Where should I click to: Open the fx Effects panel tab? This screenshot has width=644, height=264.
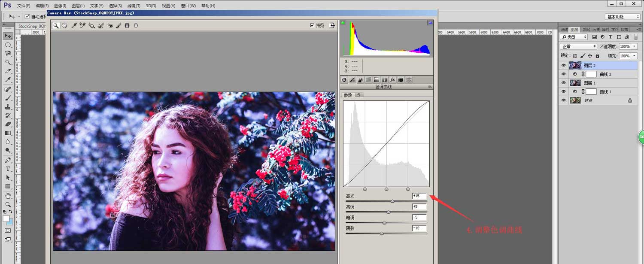[x=392, y=80]
